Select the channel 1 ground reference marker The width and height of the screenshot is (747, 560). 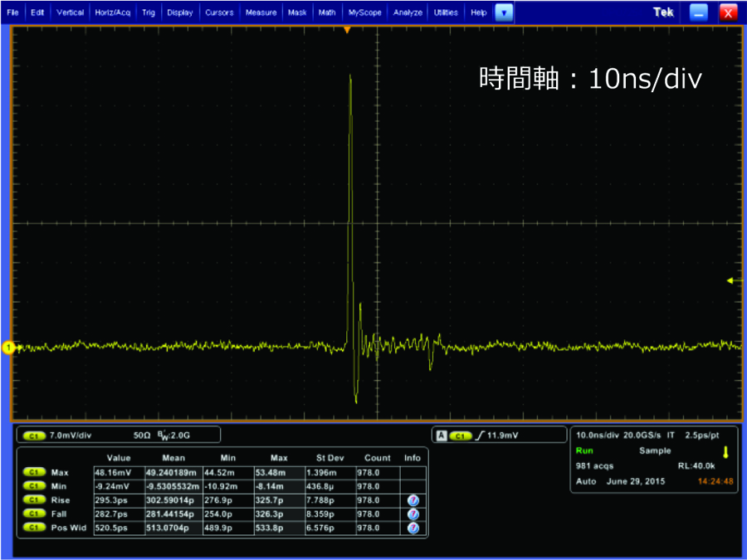click(8, 348)
